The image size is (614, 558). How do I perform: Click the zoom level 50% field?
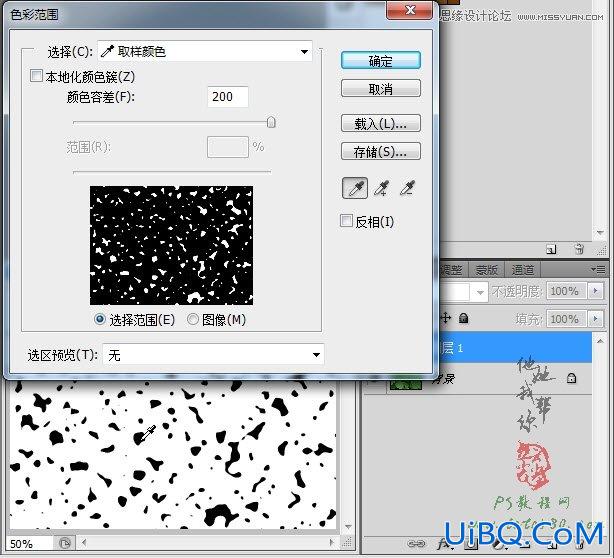coord(27,544)
